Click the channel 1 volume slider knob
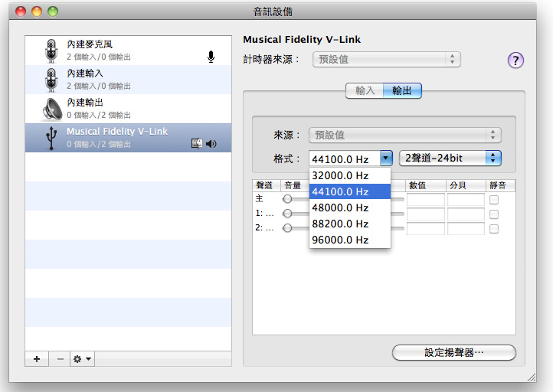The width and height of the screenshot is (553, 392). coord(287,214)
